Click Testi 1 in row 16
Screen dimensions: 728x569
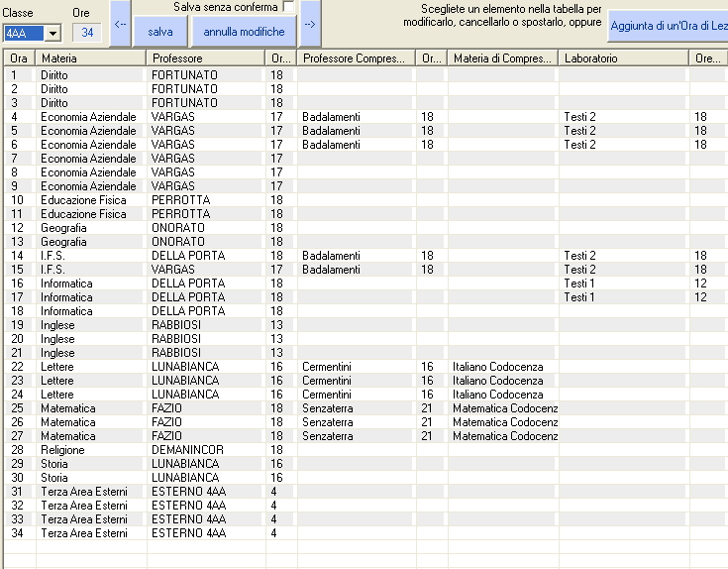pyautogui.click(x=579, y=284)
